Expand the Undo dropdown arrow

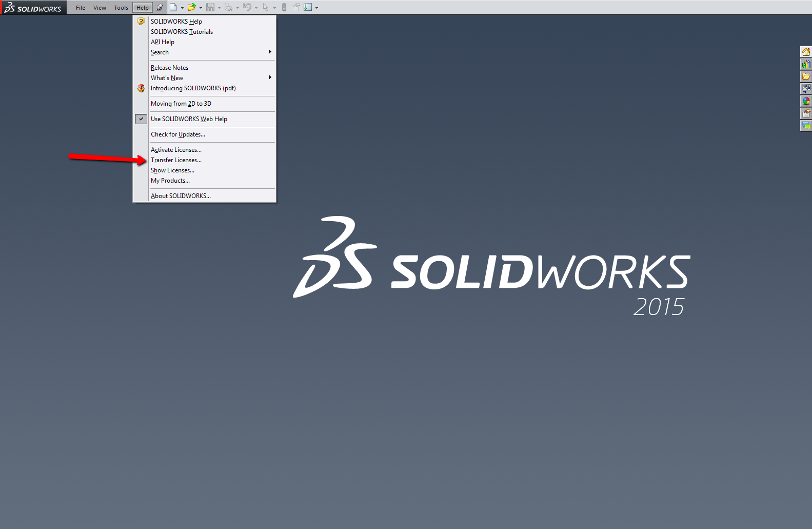(x=256, y=8)
